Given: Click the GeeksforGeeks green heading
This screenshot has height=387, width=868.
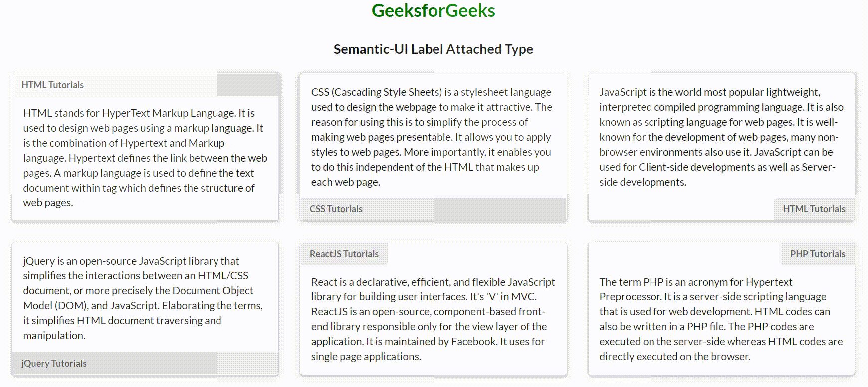Looking at the screenshot, I should pyautogui.click(x=433, y=11).
